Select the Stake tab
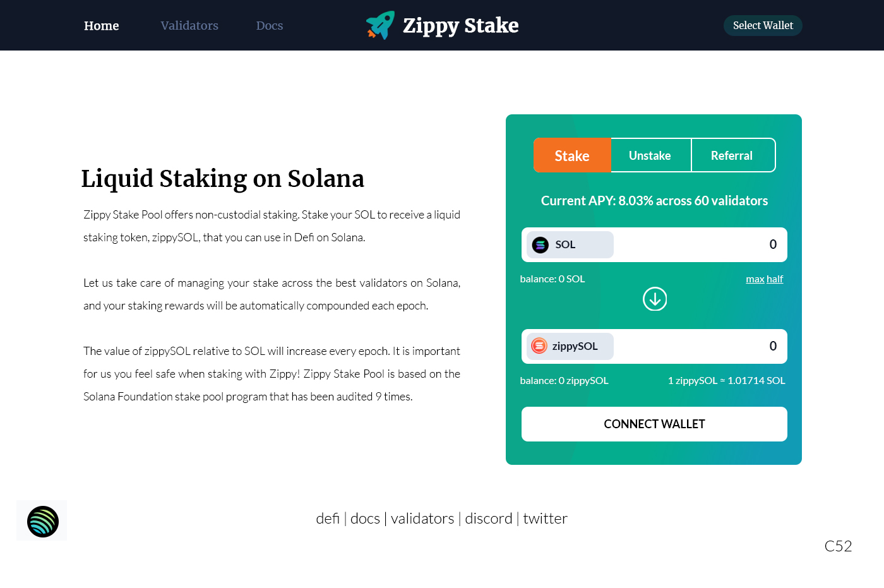The image size is (884, 588). (x=572, y=155)
